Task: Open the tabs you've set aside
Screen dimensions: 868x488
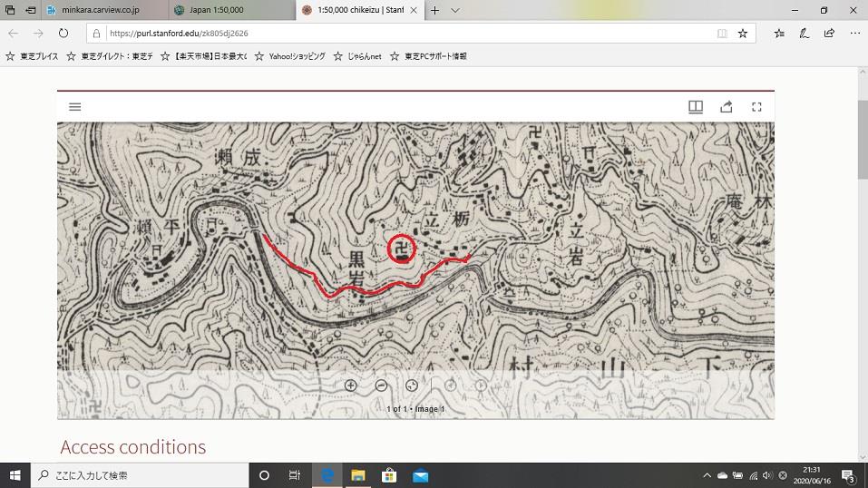Action: (10, 10)
